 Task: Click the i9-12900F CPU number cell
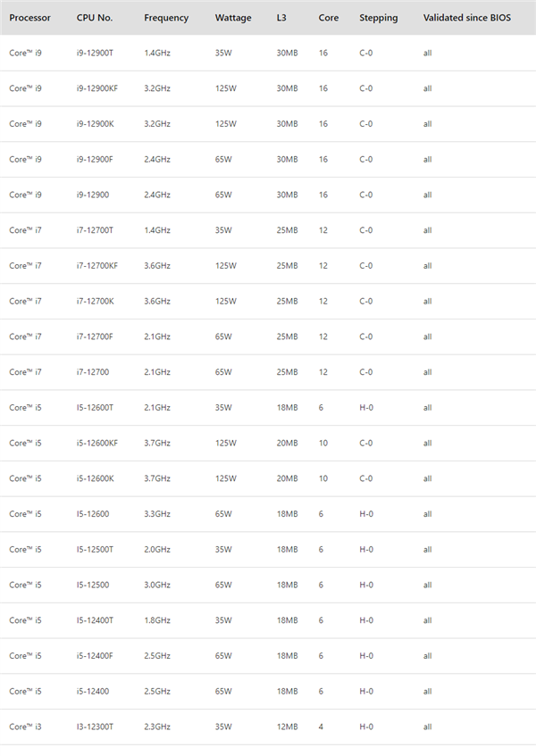95,159
